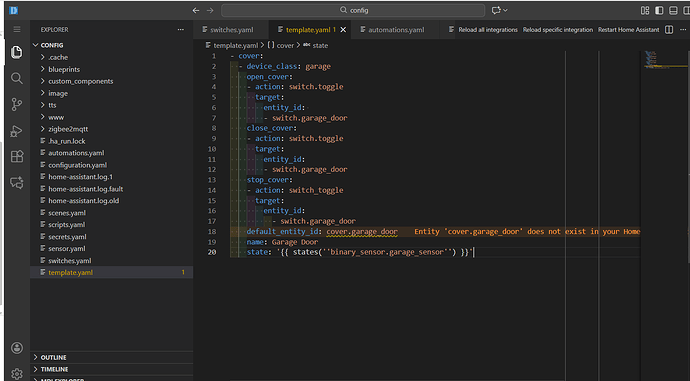The height and width of the screenshot is (381, 690).
Task: Open home-assistant.log.old file
Action: pyautogui.click(x=84, y=201)
